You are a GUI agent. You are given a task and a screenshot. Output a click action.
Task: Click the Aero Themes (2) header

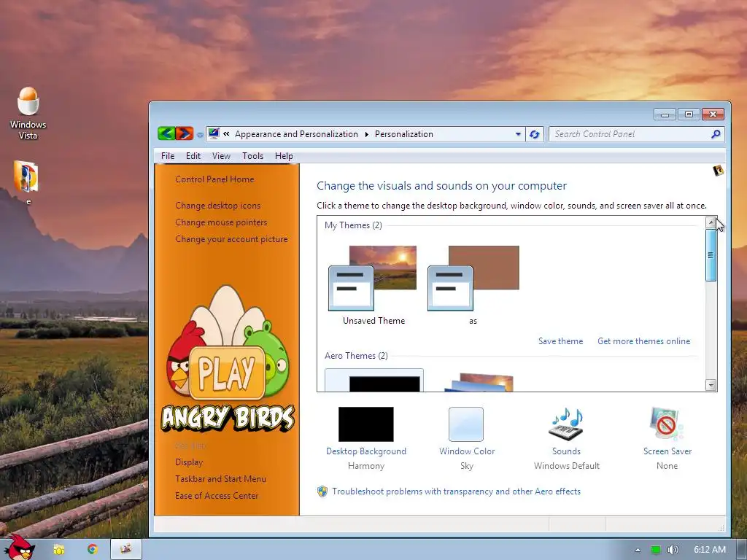point(356,355)
